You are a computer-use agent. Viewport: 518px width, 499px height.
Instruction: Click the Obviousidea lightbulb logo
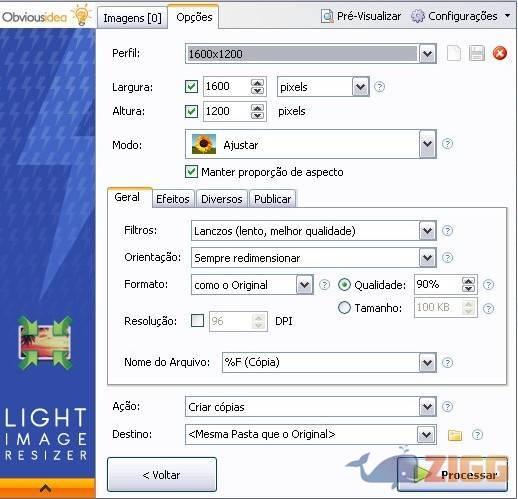(81, 15)
